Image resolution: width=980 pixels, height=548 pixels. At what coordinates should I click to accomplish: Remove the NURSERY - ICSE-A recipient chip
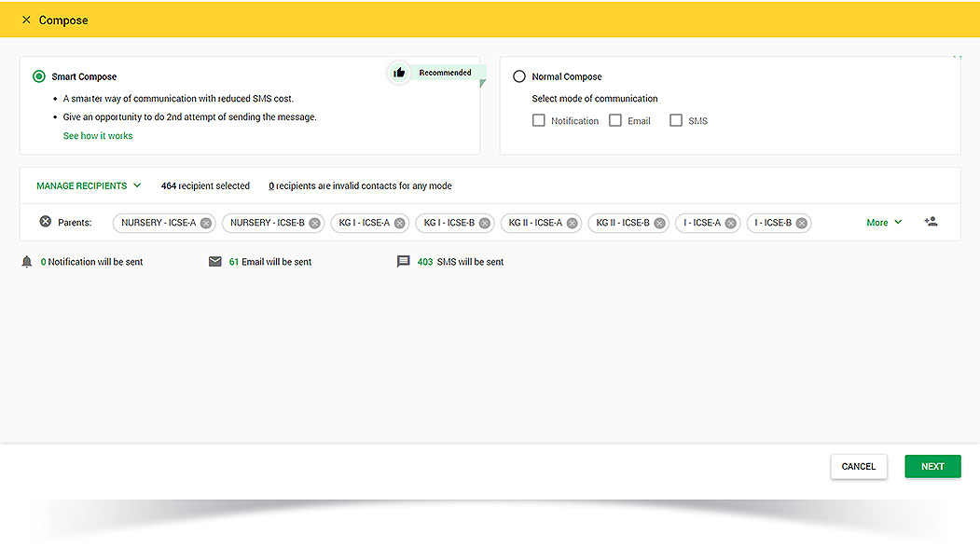click(205, 223)
